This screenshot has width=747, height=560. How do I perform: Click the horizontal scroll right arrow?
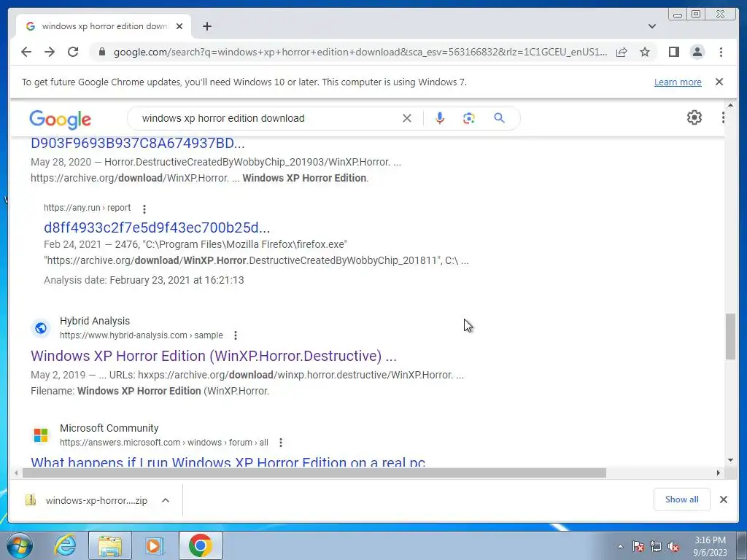tap(719, 472)
